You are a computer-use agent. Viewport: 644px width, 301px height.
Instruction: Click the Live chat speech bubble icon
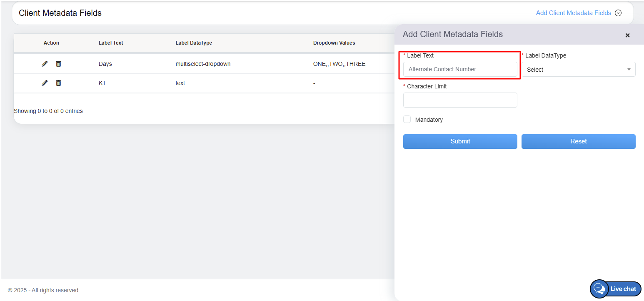click(599, 289)
